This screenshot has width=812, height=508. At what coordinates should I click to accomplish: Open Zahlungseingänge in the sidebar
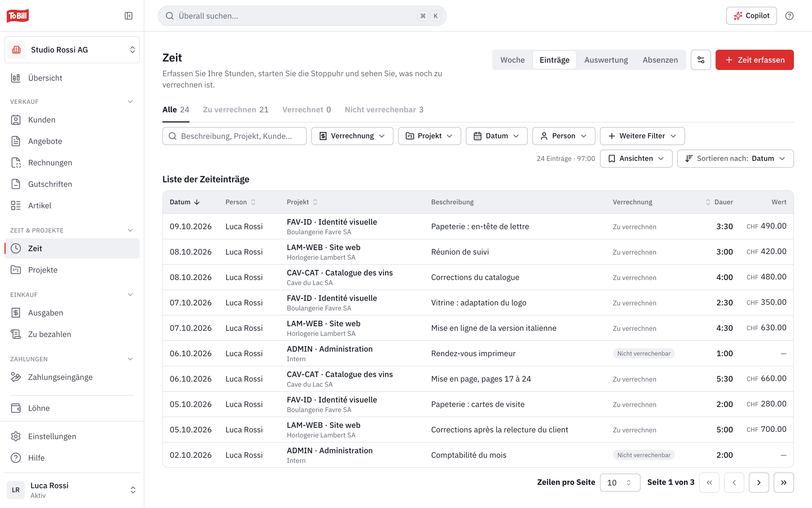click(72, 377)
